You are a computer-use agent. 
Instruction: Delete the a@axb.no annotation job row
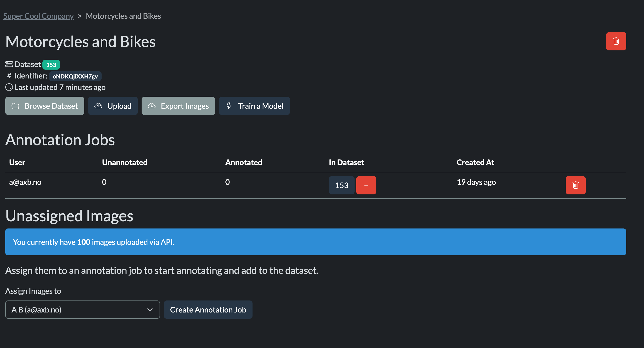(x=575, y=185)
